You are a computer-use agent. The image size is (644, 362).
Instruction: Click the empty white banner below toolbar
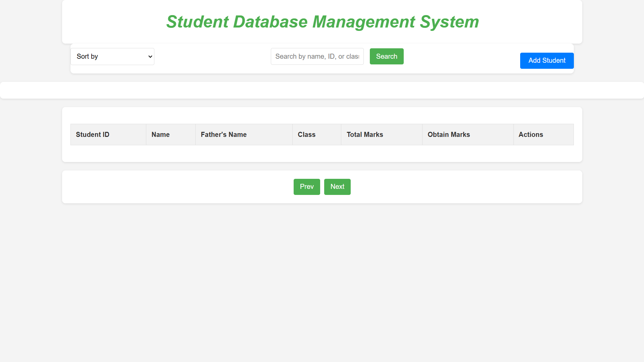coord(322,90)
